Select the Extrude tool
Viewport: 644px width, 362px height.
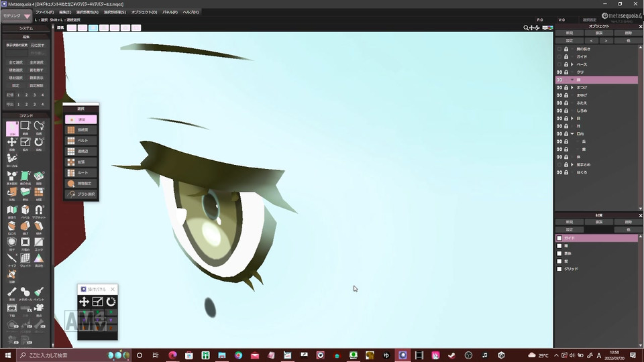point(25,192)
